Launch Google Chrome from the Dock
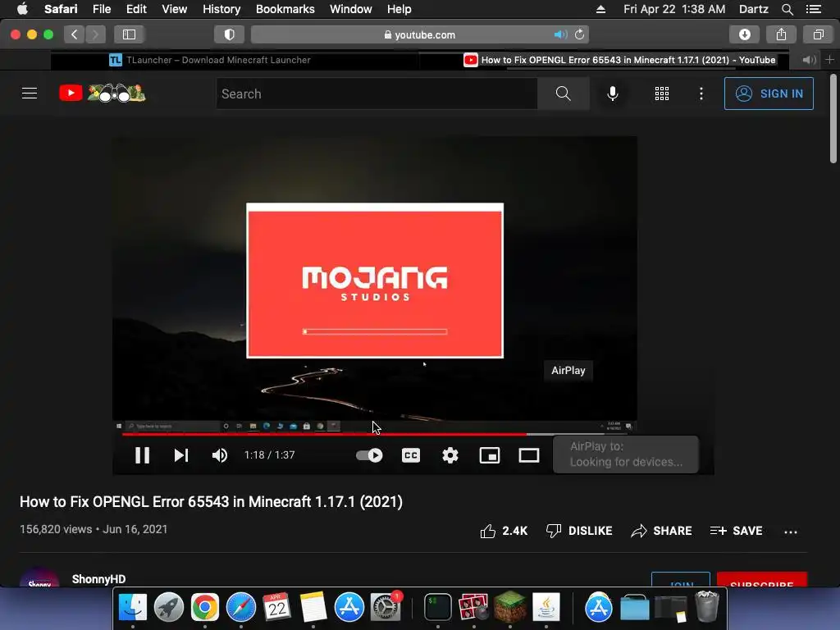This screenshot has width=840, height=630. pos(204,607)
